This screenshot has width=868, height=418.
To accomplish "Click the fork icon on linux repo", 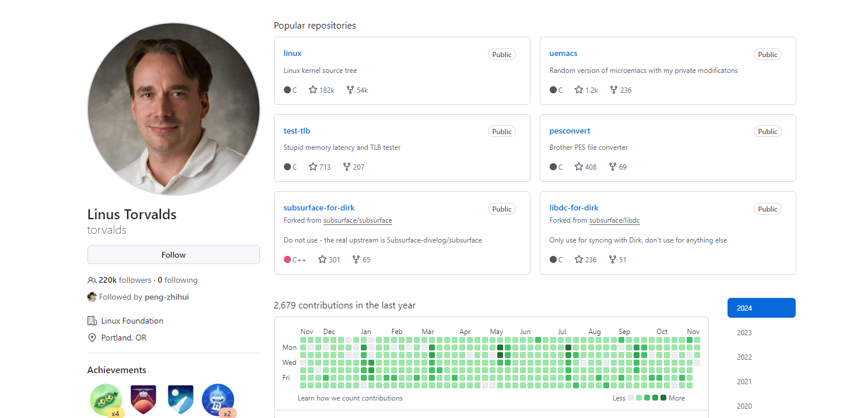I will tap(350, 90).
